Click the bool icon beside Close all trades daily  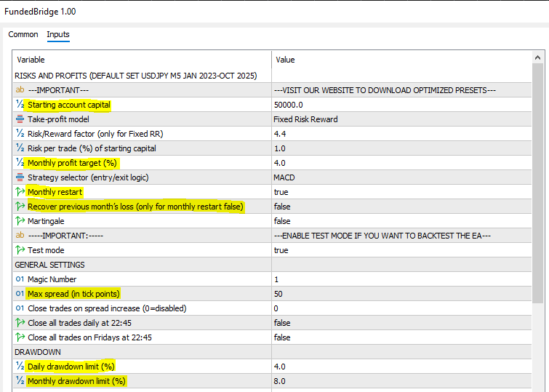[20, 323]
